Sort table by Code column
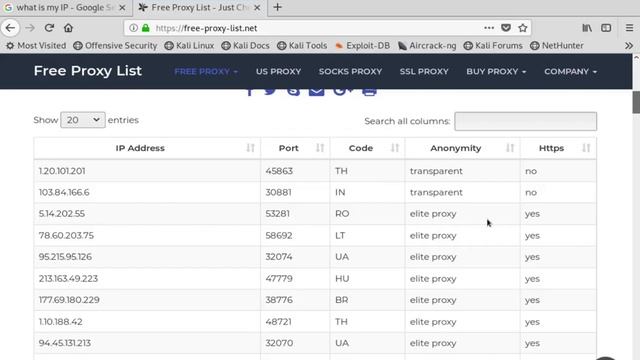 367,148
